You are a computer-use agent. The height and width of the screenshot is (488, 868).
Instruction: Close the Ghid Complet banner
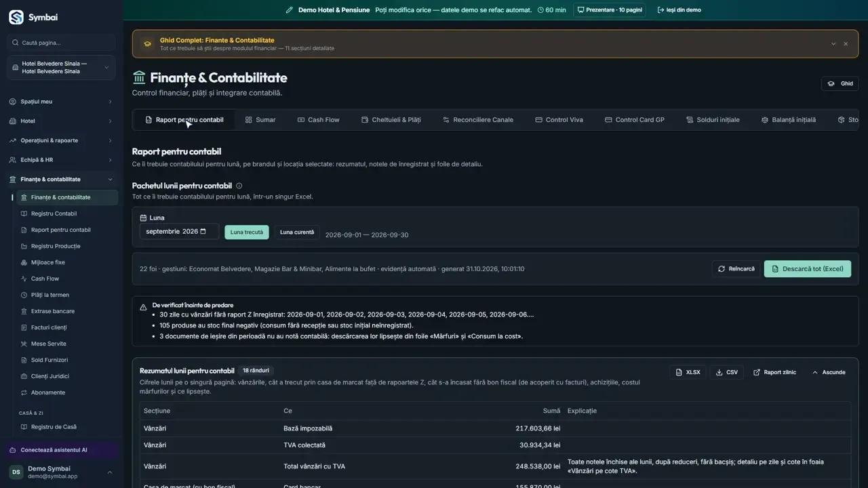tap(846, 44)
